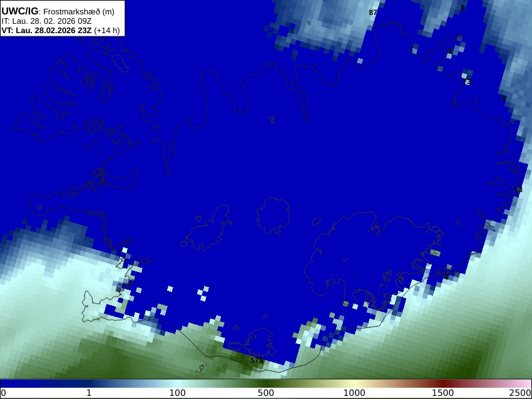Click the 100 label on the color scale
The width and height of the screenshot is (532, 399).
(x=178, y=393)
